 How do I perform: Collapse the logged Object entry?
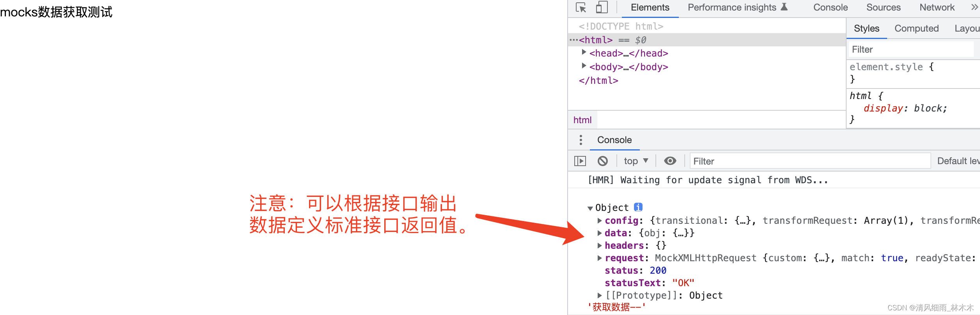[x=590, y=209]
